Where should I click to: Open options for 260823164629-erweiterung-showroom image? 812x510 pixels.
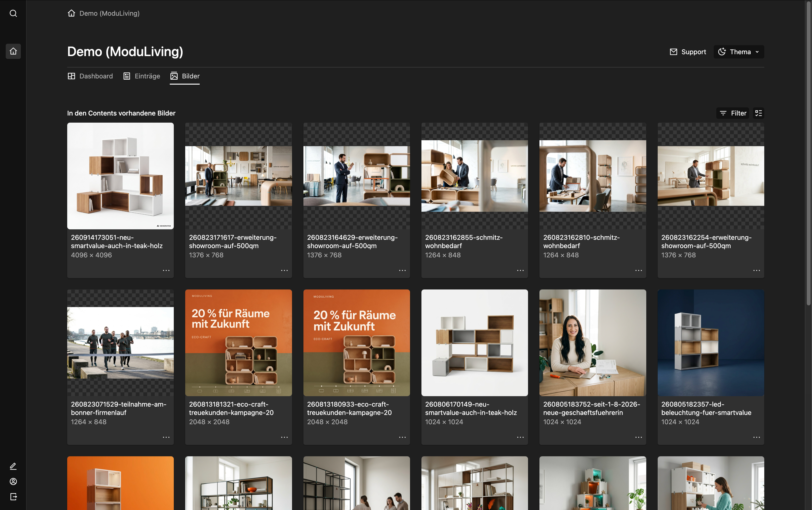pos(402,270)
